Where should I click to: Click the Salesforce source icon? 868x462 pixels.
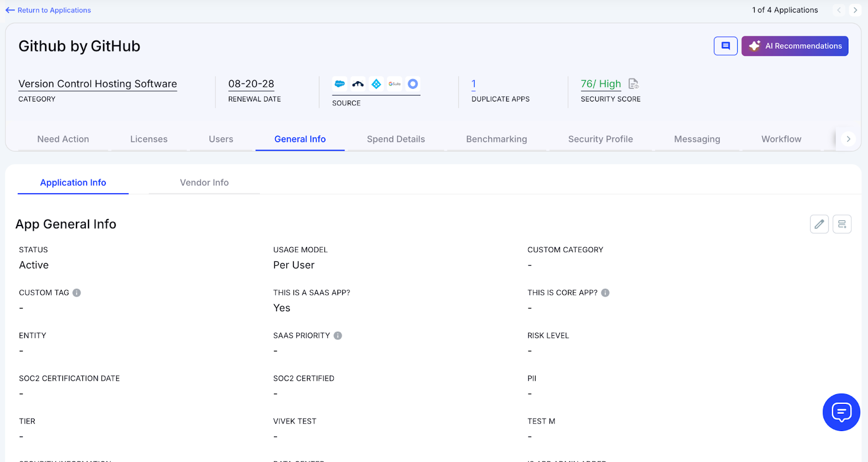[x=340, y=84]
